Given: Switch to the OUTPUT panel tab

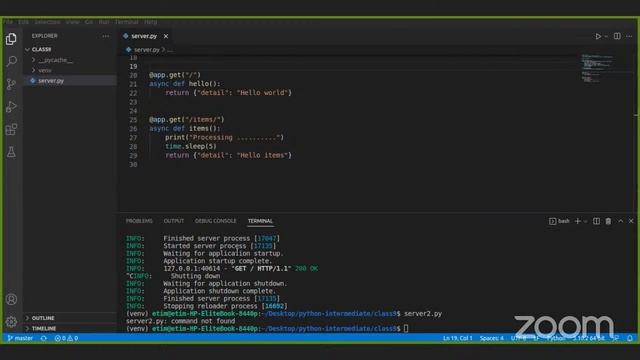Looking at the screenshot, I should pos(174,221).
